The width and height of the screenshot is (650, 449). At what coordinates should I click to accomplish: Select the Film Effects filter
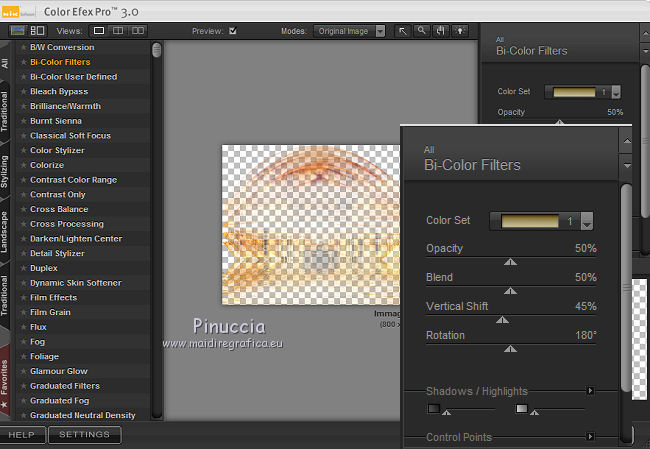(x=53, y=298)
